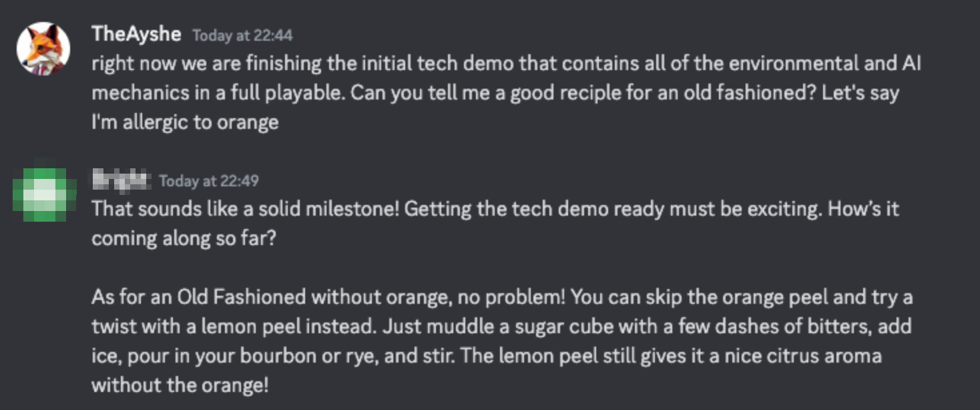Image resolution: width=980 pixels, height=410 pixels.
Task: Click TheAyshe's fox avatar
Action: pos(43,49)
